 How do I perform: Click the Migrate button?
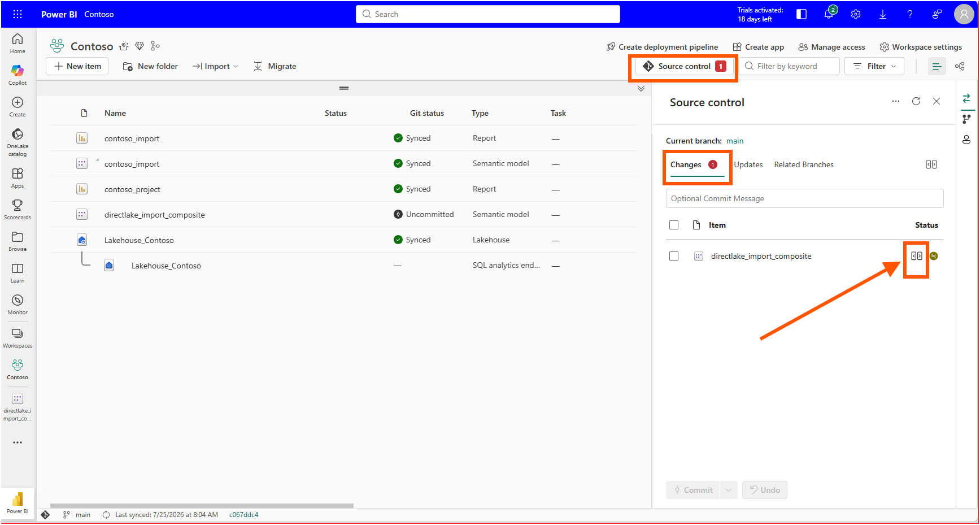pos(275,66)
